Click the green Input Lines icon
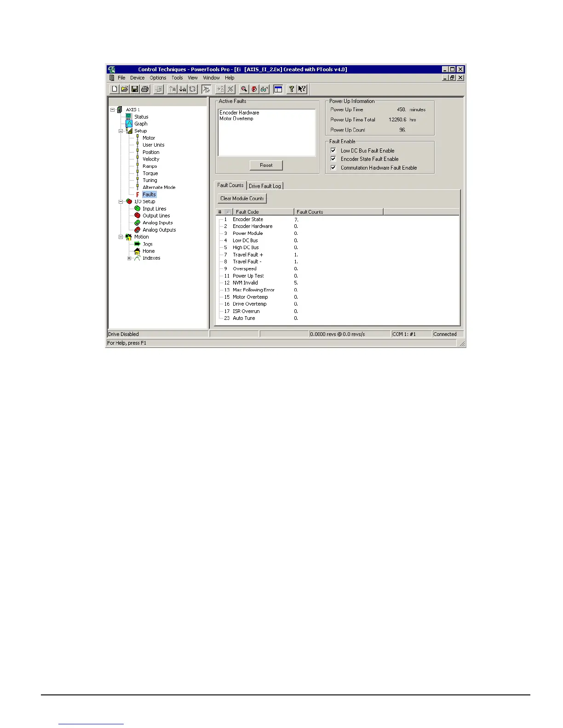This screenshot has width=563, height=728. (x=137, y=209)
